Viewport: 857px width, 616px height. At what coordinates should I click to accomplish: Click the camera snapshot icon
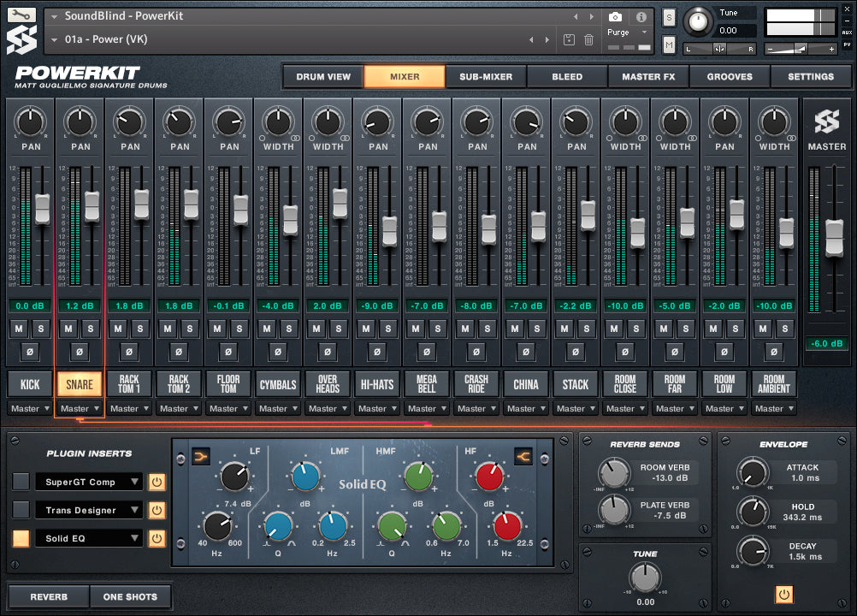click(615, 17)
